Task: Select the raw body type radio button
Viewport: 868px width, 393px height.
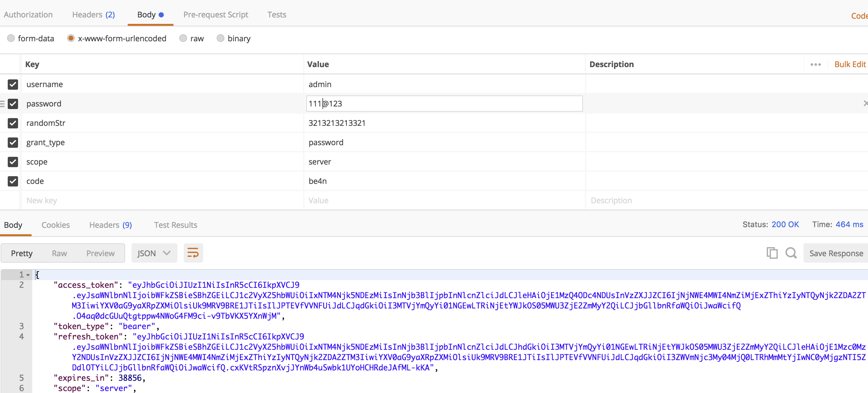Action: pos(183,38)
